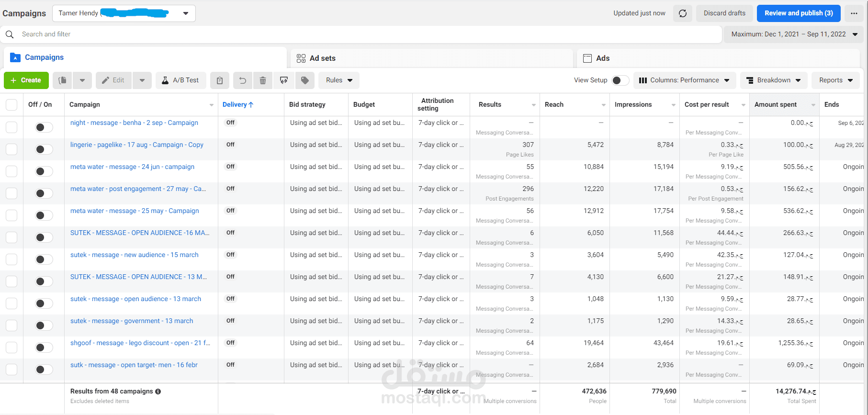Turn on the night - message - benha campaign
868x415 pixels.
pyautogui.click(x=44, y=127)
